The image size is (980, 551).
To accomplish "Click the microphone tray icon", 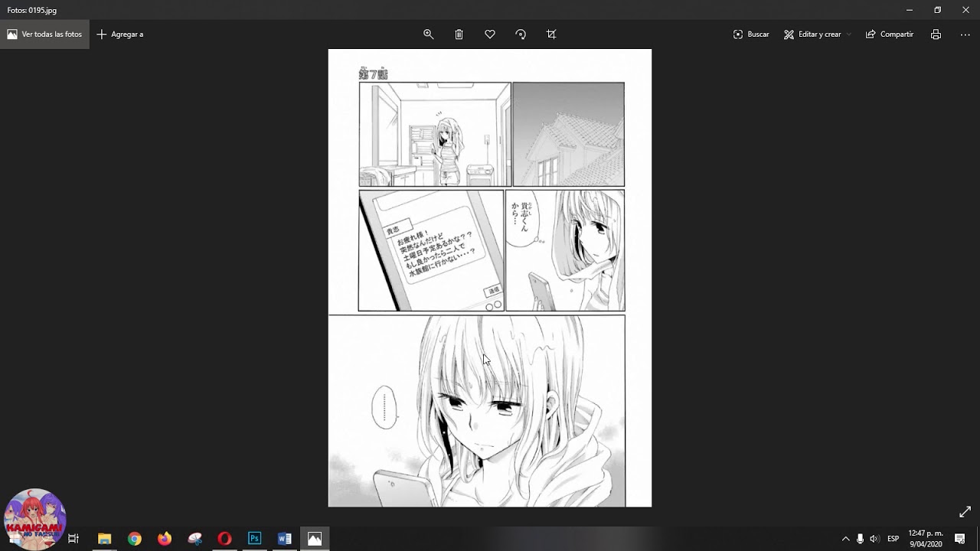I will 860,539.
